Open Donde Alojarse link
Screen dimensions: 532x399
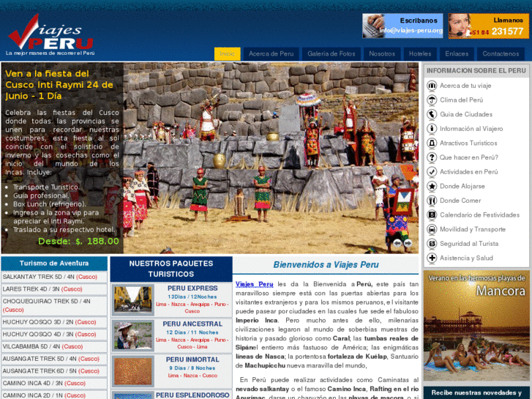462,186
